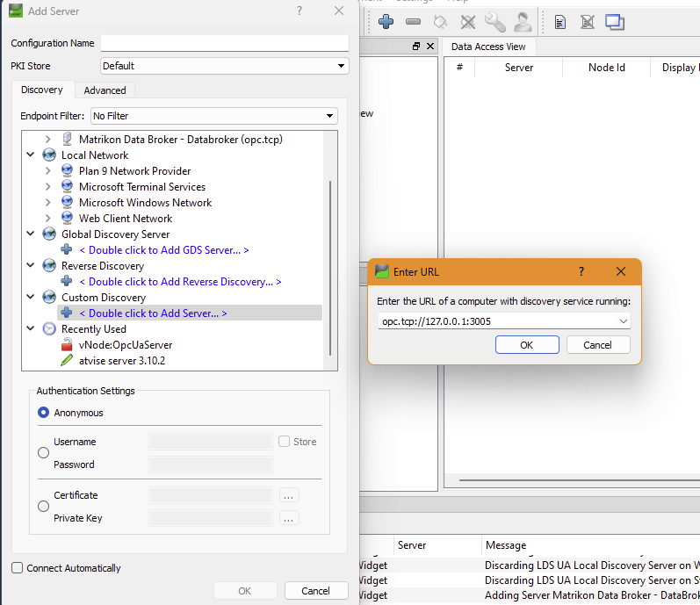Click the Data Access View horizontal scrollbar
Screen dimensions: 700x605
click(x=580, y=480)
